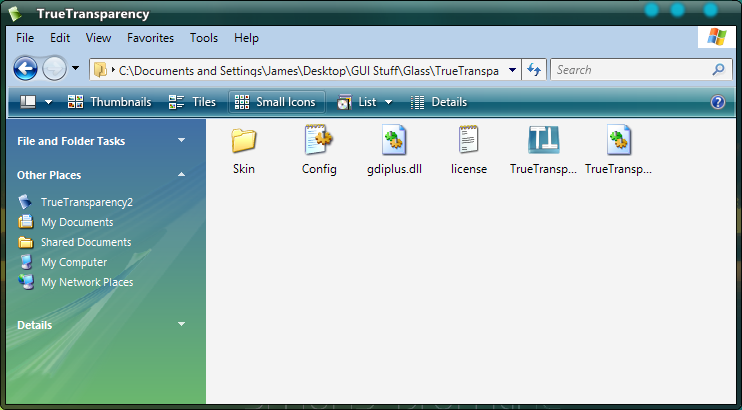This screenshot has width=742, height=410.
Task: Select the Config settings file icon
Action: (318, 139)
